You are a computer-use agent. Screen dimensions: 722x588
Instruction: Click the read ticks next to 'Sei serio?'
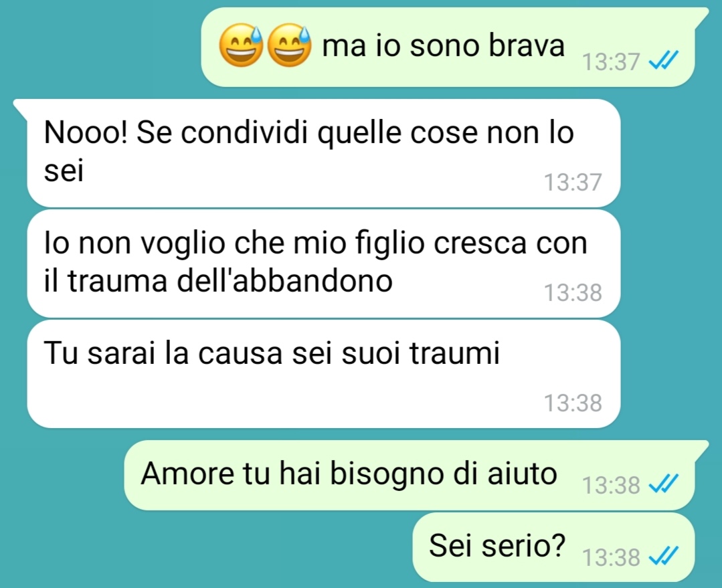click(x=663, y=555)
